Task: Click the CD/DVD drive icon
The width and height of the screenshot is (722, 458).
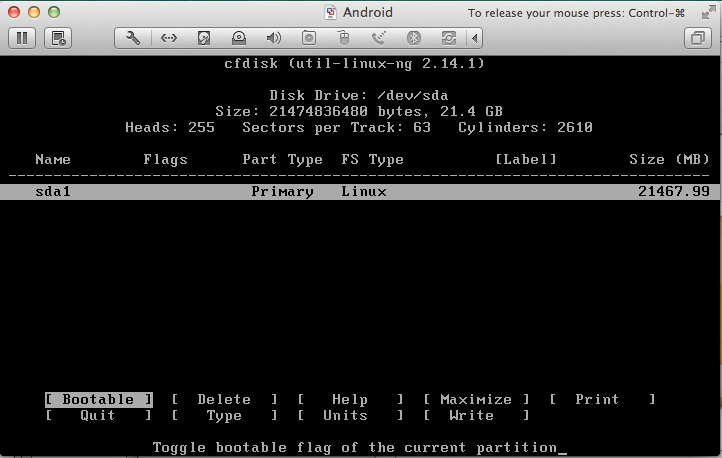Action: click(239, 38)
